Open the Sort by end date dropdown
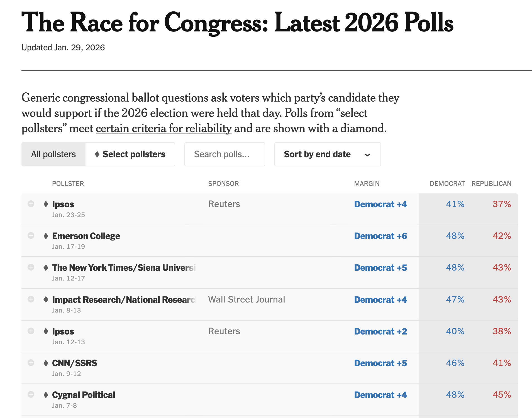The width and height of the screenshot is (532, 418). coord(327,154)
